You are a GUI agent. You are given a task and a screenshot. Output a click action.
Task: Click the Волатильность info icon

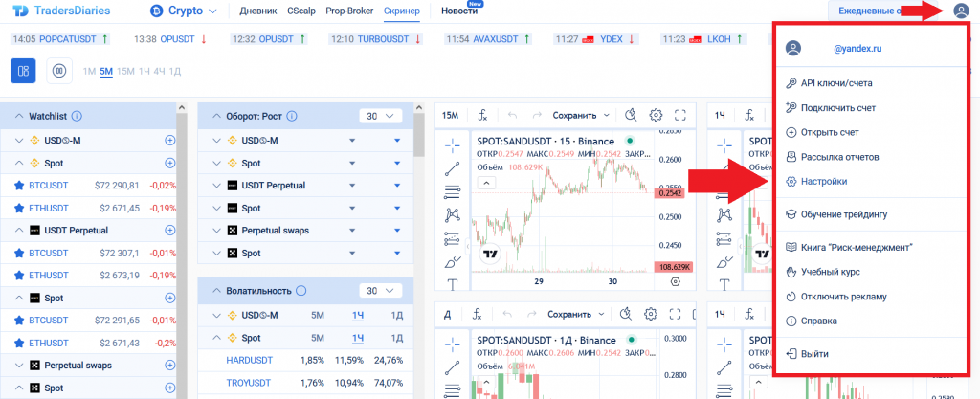click(x=301, y=291)
